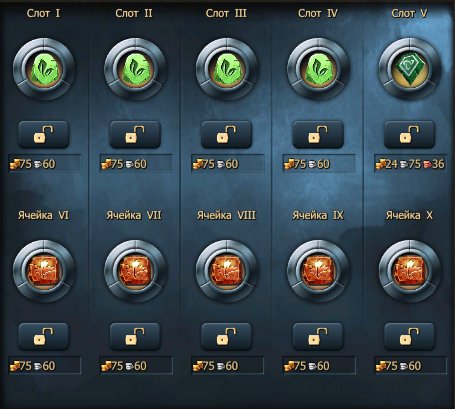Image resolution: width=455 pixels, height=409 pixels.
Task: Select the emerald diamond gem in Слот V
Action: (410, 69)
